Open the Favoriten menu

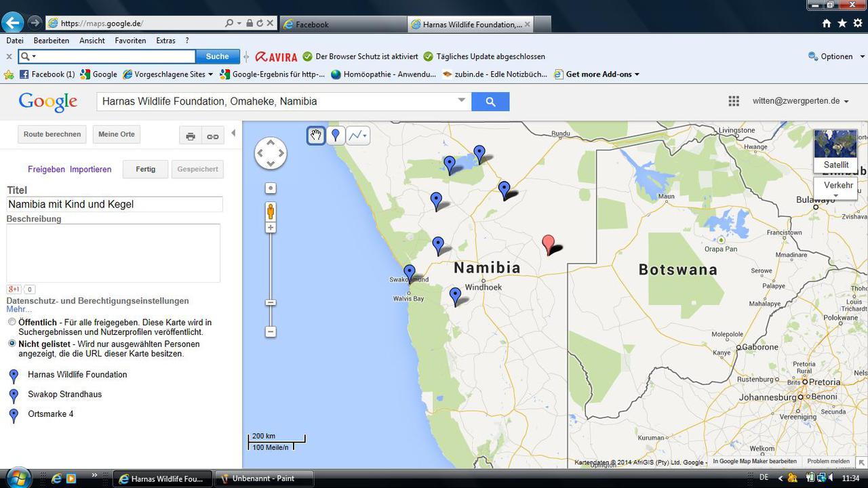pos(130,41)
